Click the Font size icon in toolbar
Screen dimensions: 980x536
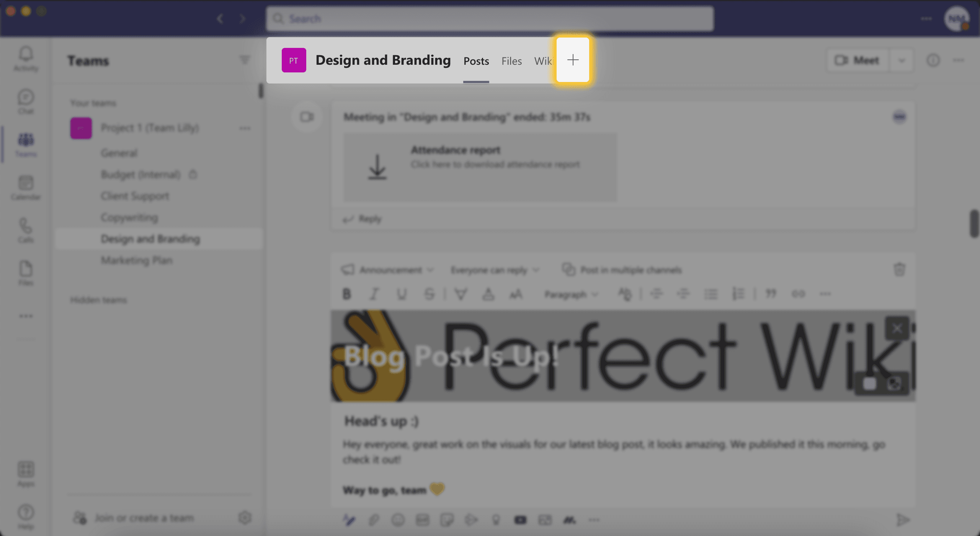pos(516,294)
